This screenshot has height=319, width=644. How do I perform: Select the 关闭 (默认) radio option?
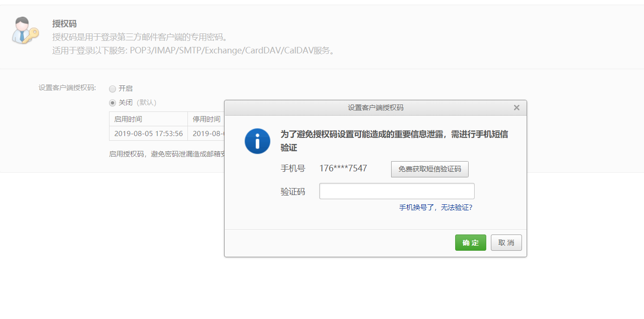[112, 103]
